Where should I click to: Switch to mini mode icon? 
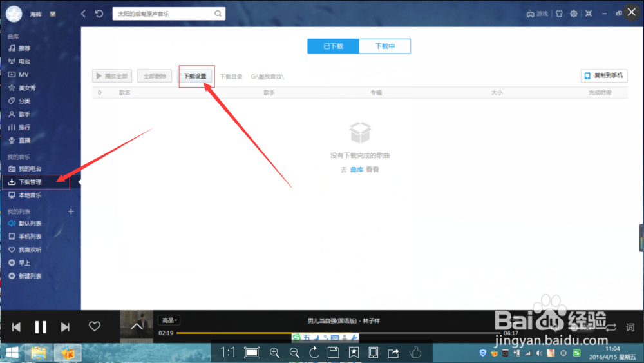589,14
